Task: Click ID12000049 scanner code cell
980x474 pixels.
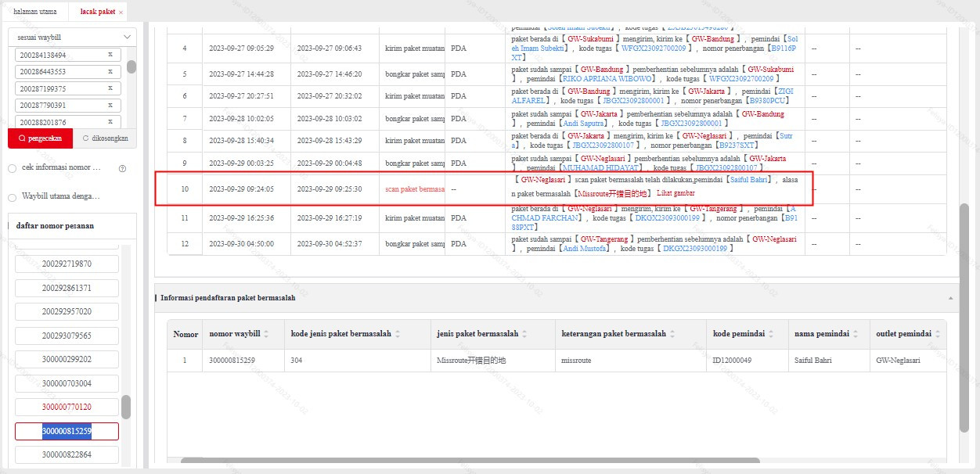Action: 733,361
